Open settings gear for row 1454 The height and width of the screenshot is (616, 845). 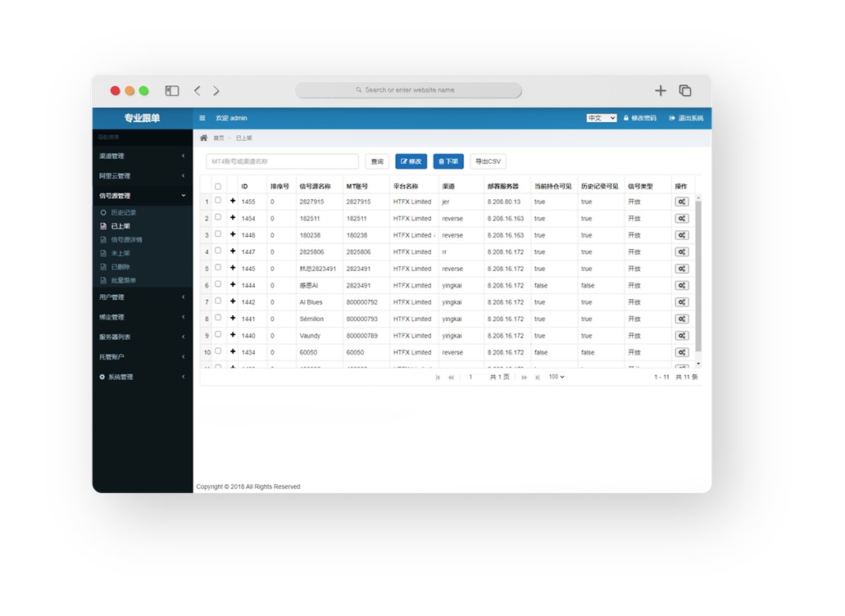682,218
